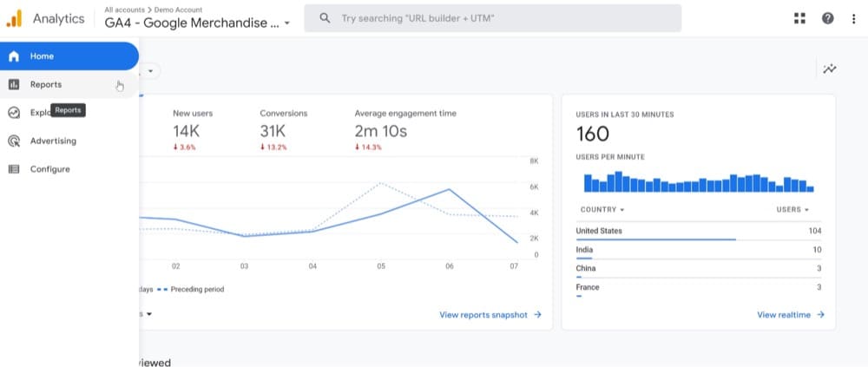Select the Conversions metric tab
This screenshot has width=868, height=367.
tap(284, 129)
